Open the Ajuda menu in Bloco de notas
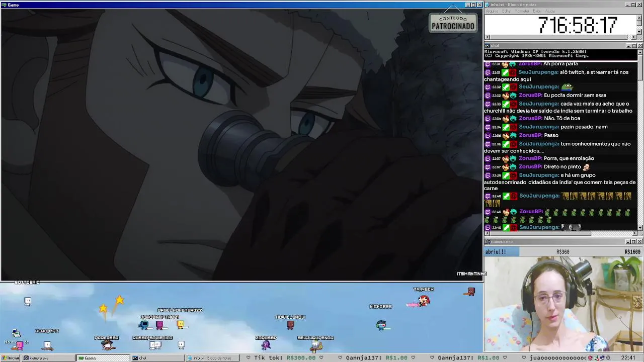644x362 pixels. click(x=550, y=11)
